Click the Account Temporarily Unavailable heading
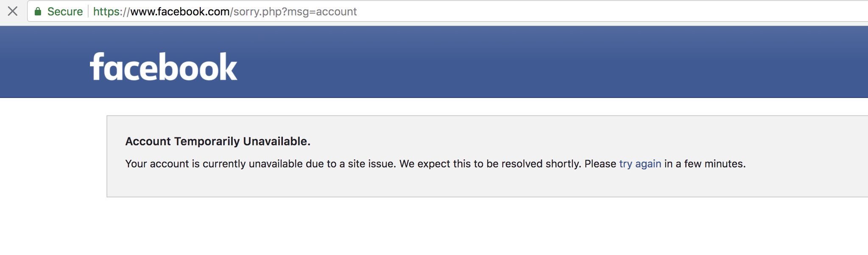 tap(218, 141)
